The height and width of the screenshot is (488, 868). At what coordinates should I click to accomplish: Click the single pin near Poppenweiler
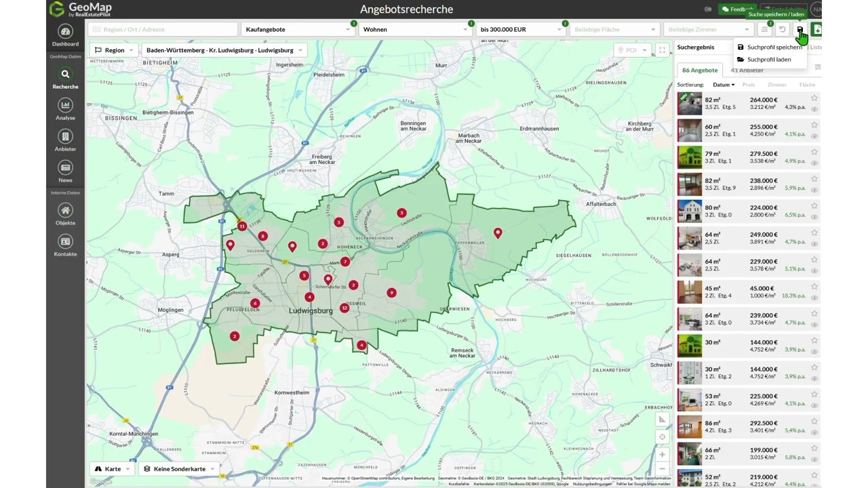click(x=498, y=233)
